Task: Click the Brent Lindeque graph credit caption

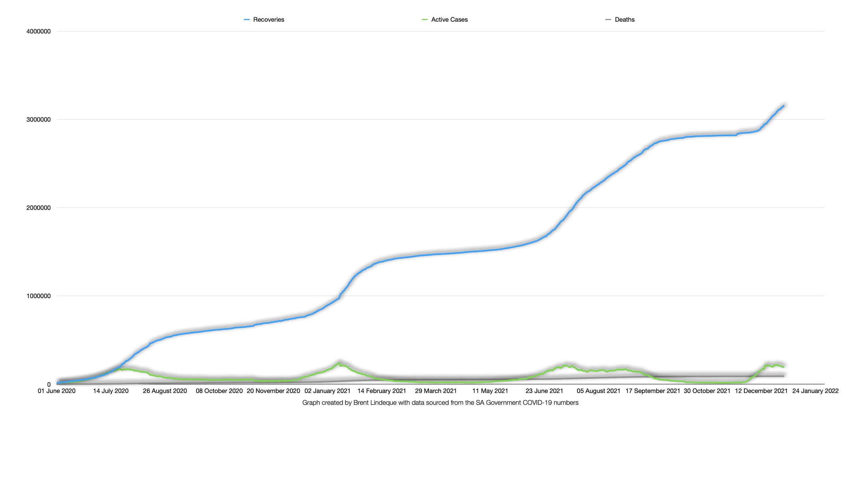Action: [440, 403]
